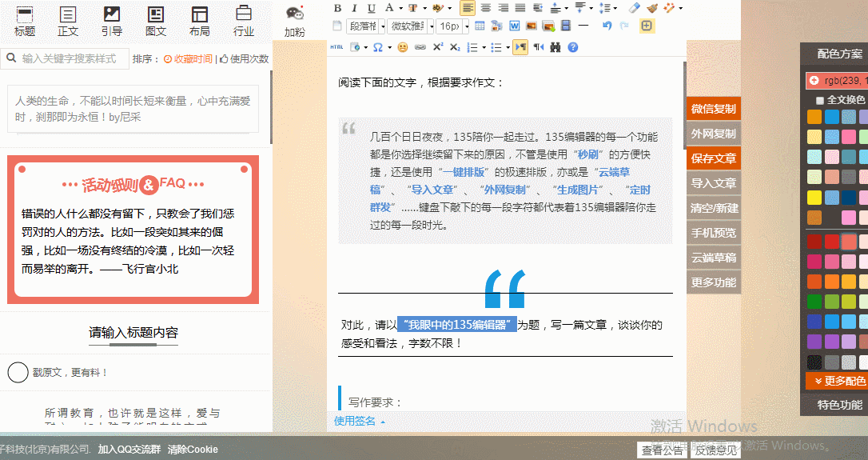Toggle right-to-left text direction
The width and height of the screenshot is (868, 460).
(538, 47)
